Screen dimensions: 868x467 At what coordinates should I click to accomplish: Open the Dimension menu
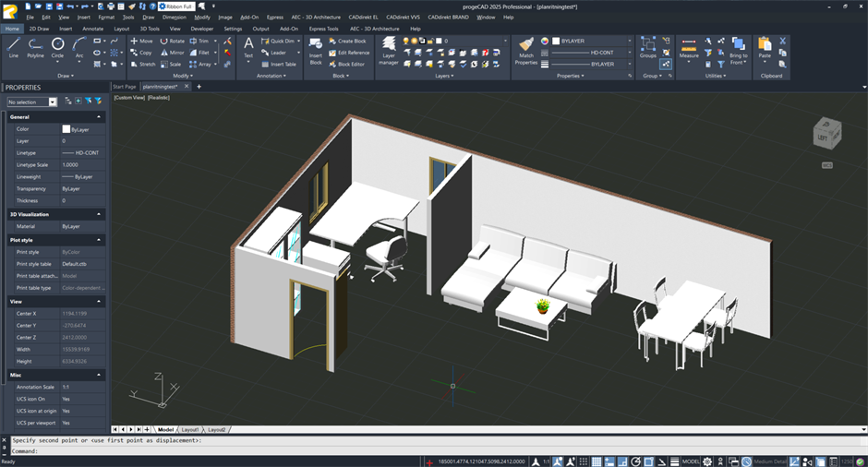click(x=174, y=17)
